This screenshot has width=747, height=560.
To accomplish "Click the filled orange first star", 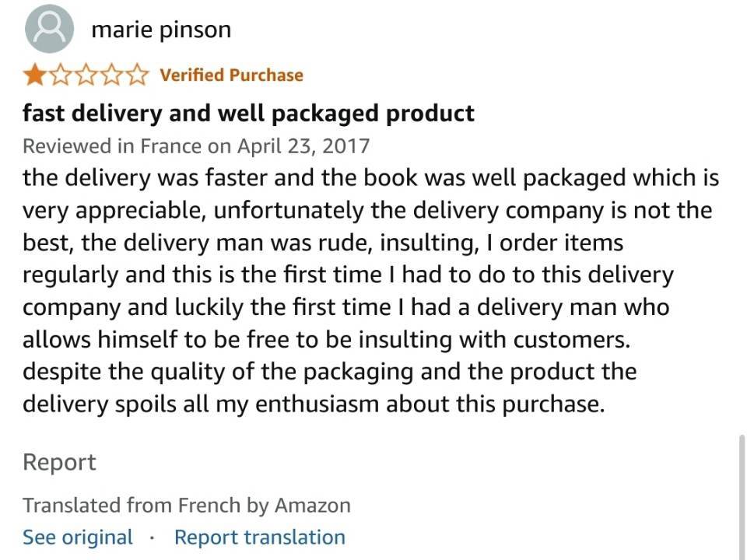I will (33, 75).
